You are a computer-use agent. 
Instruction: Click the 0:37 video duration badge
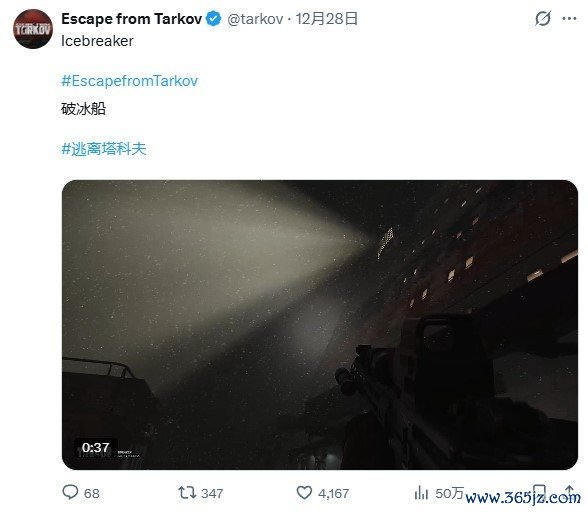(x=96, y=447)
